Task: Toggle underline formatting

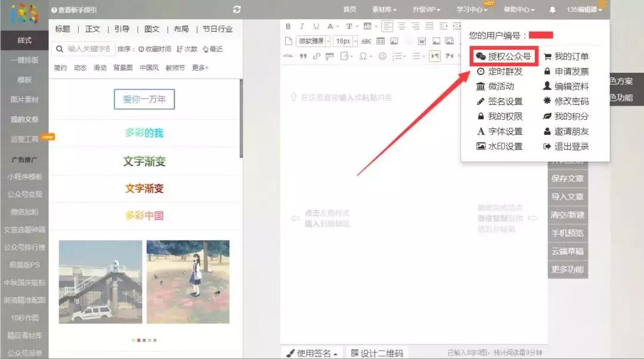Action: 317,26
